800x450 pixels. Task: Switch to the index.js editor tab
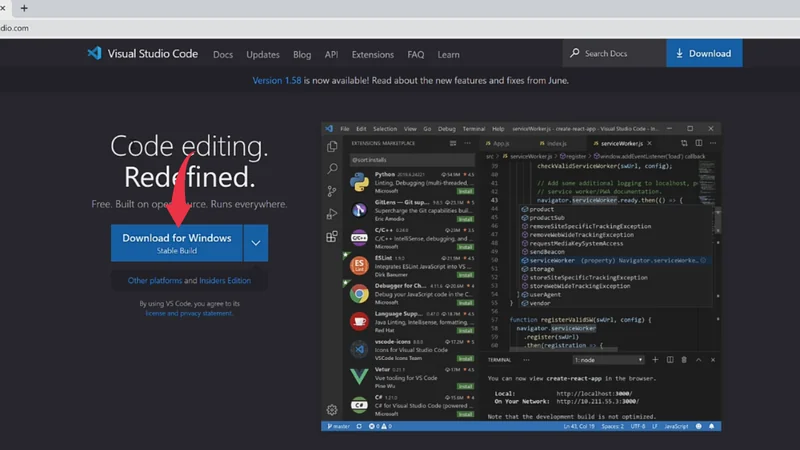point(556,144)
